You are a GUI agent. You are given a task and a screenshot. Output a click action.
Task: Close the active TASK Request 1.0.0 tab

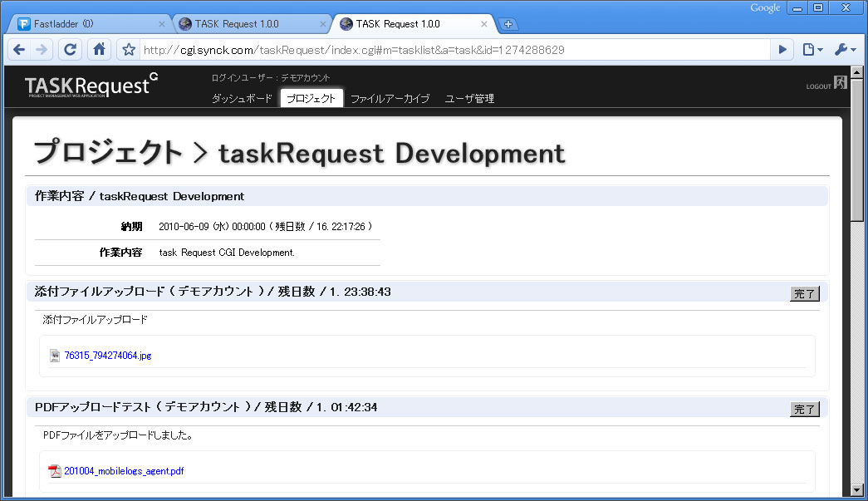(483, 24)
